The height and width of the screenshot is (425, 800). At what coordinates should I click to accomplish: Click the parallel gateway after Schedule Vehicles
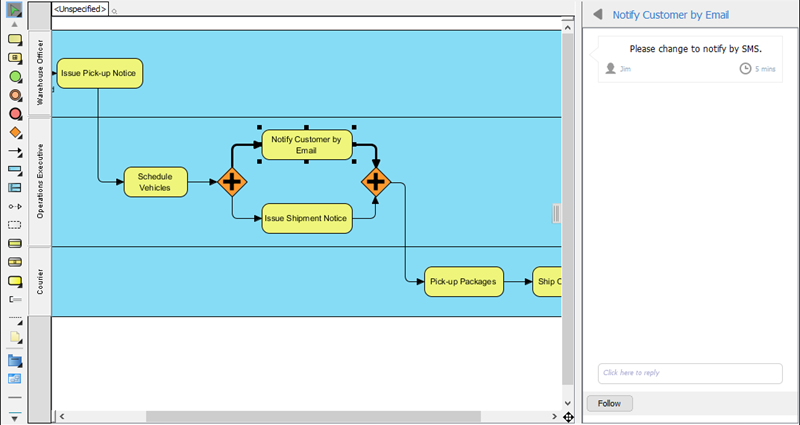[232, 182]
